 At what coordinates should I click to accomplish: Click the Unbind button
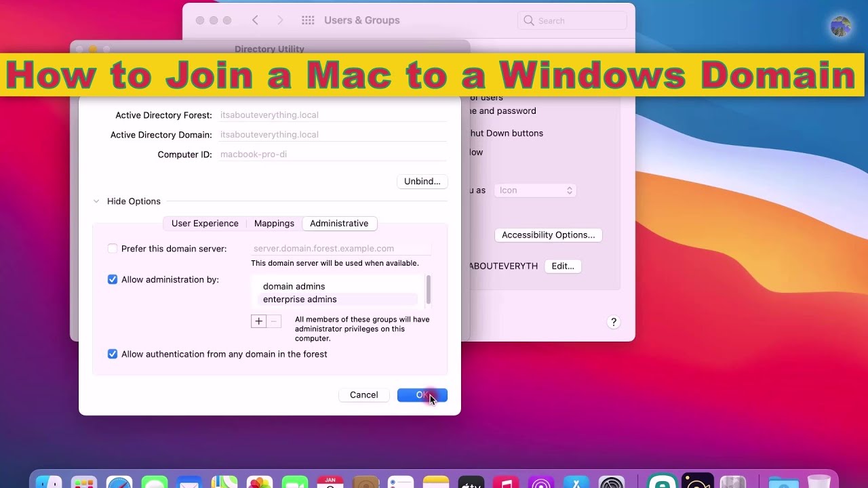click(422, 182)
